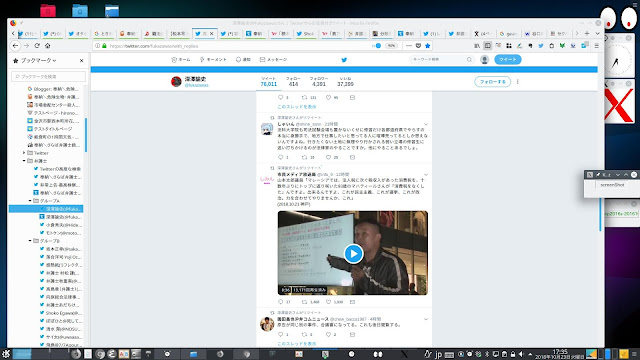Screen dimensions: 640x360
Task: Toggle the sidebar view toolbar icon
Action: [487, 46]
